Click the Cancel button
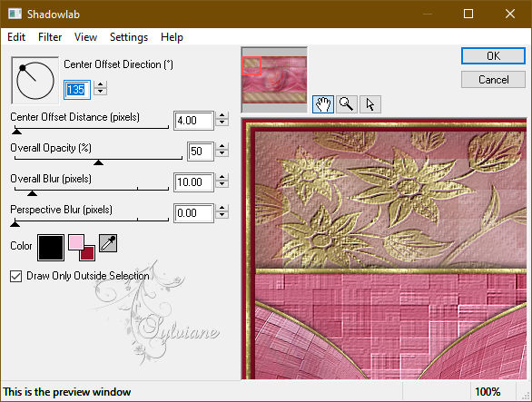Image resolution: width=532 pixels, height=402 pixels. tap(493, 80)
